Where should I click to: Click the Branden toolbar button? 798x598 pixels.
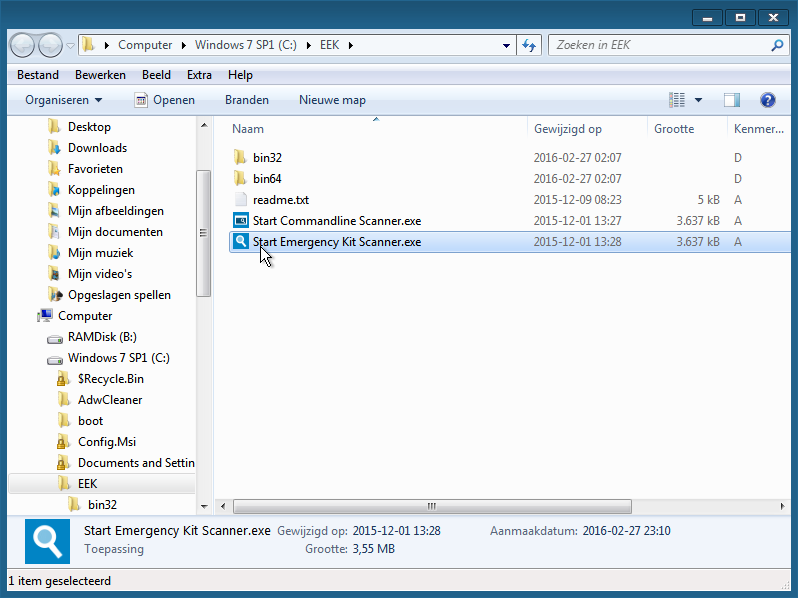(247, 100)
